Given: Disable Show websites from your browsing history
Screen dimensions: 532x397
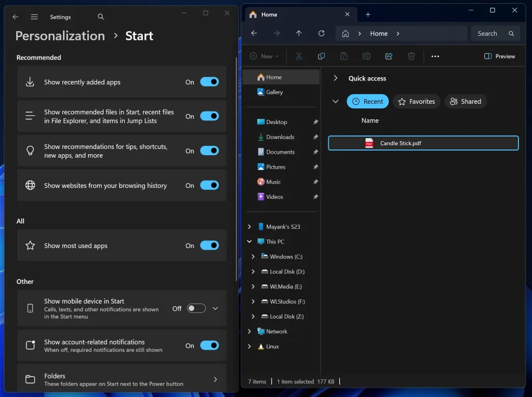Looking at the screenshot, I should coord(209,185).
